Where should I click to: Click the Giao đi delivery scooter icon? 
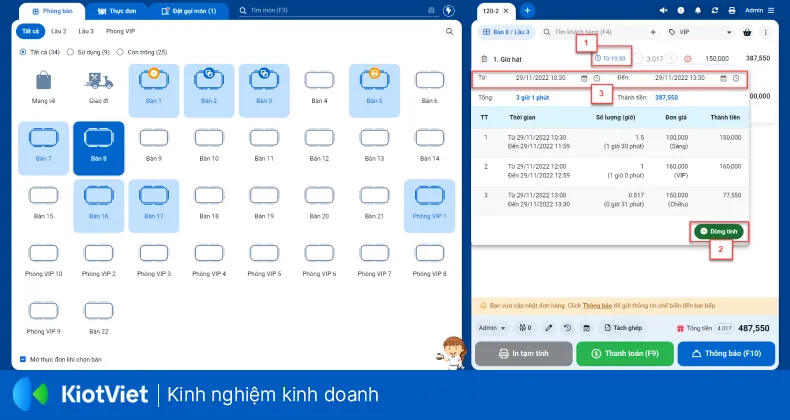[x=98, y=81]
